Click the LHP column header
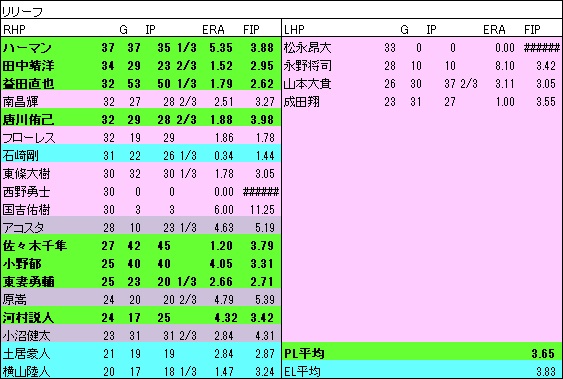 tap(294, 29)
